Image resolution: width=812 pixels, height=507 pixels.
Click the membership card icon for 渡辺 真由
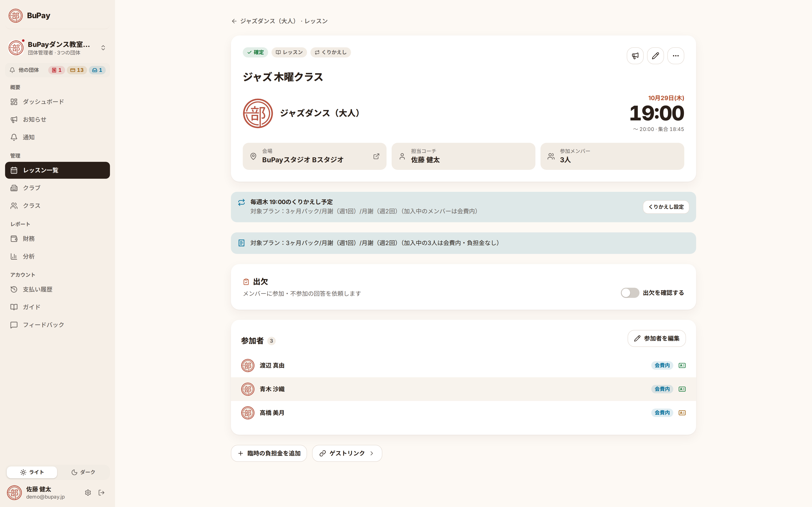coord(682,365)
